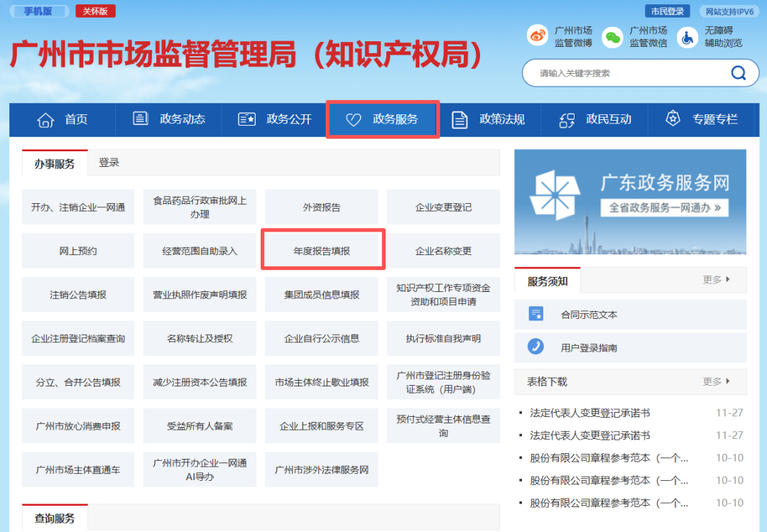Screen dimensions: 767x532
Task: Open the 名称转让及授权 service
Action: coord(200,338)
